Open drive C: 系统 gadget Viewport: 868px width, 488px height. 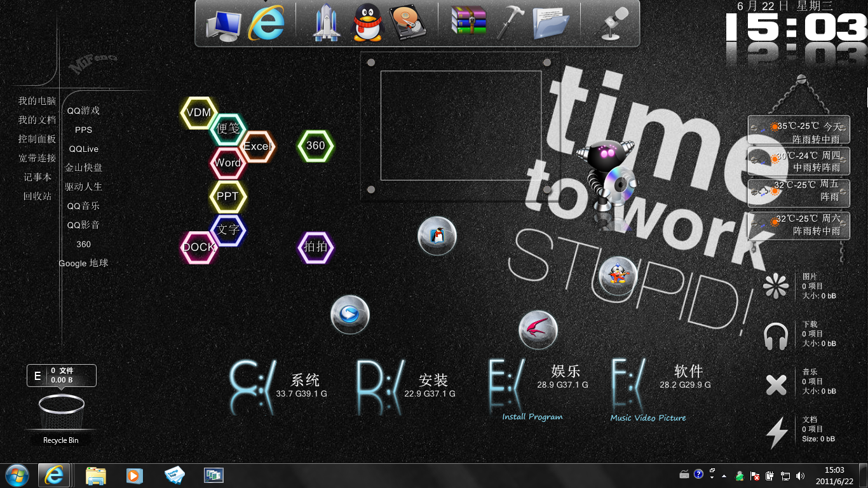click(x=279, y=386)
